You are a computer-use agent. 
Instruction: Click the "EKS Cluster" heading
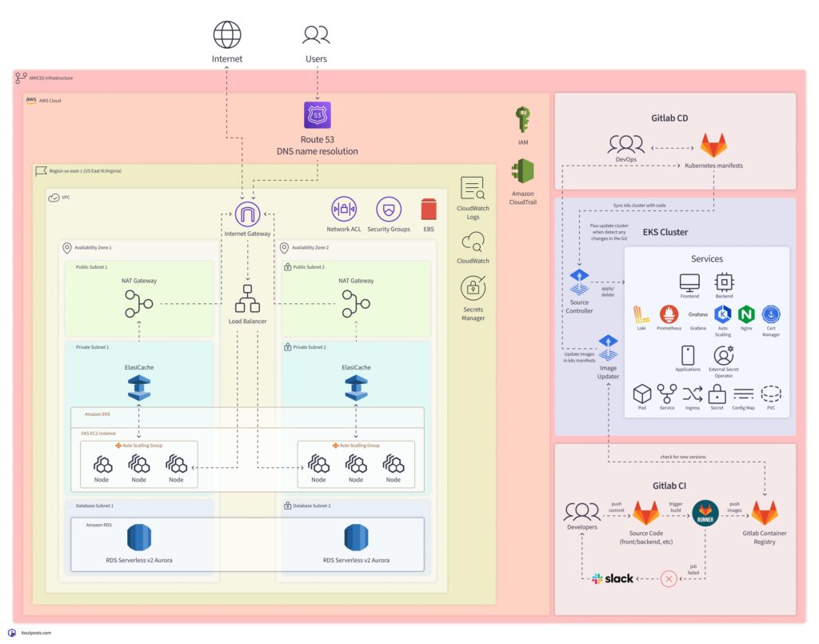[x=665, y=232]
